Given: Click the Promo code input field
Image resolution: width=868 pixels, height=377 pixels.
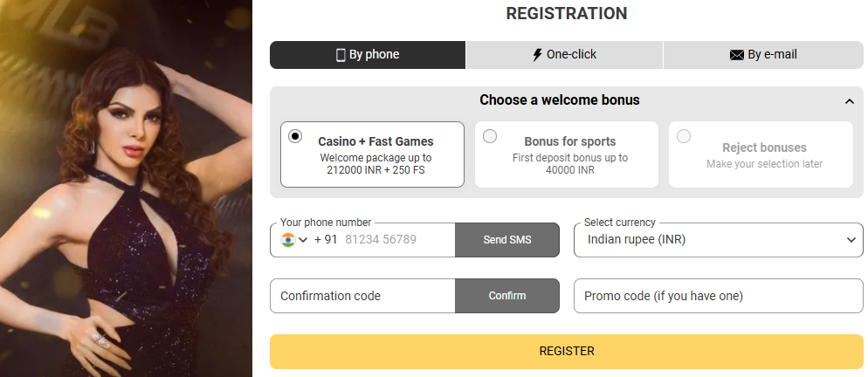Looking at the screenshot, I should [x=718, y=296].
